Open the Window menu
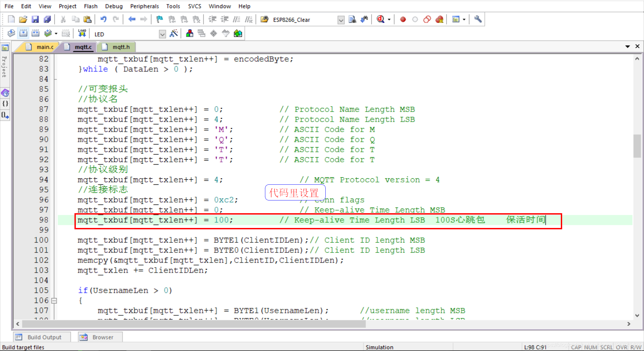This screenshot has width=644, height=351. [x=220, y=6]
